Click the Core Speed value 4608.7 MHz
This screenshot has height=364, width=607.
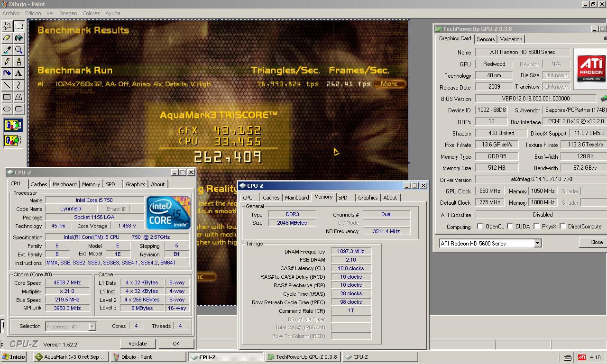(x=67, y=282)
